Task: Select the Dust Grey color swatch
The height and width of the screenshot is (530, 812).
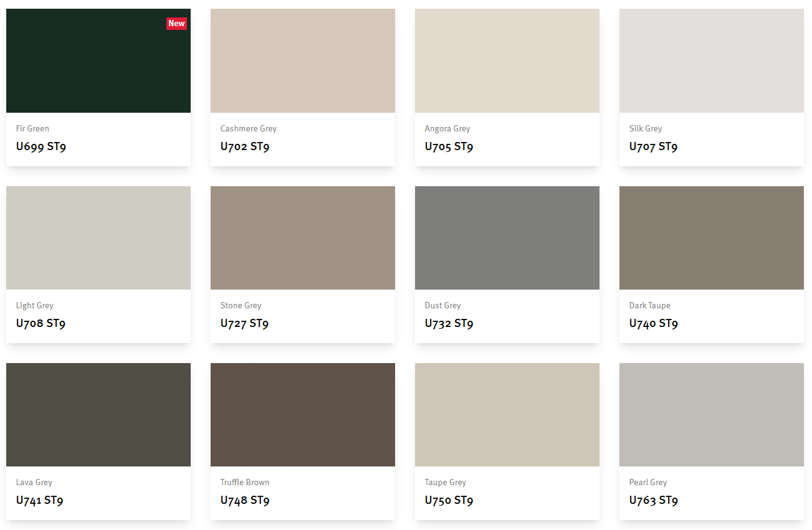Action: [507, 238]
